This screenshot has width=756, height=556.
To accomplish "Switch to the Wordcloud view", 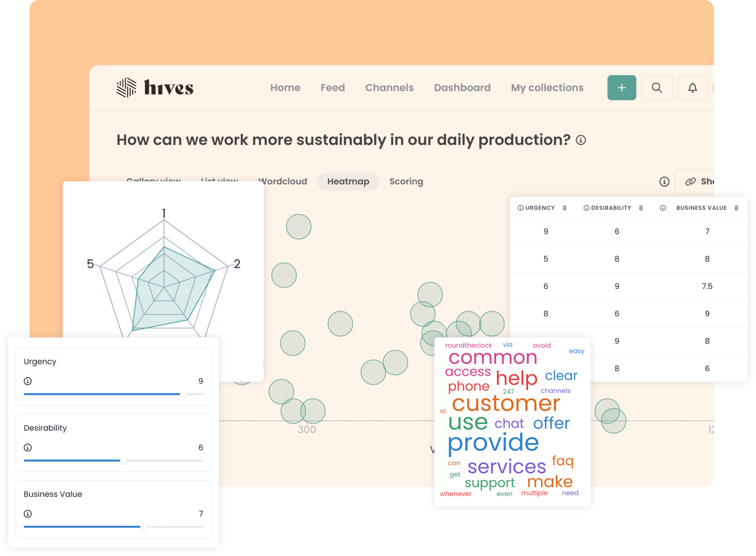I will pyautogui.click(x=282, y=181).
